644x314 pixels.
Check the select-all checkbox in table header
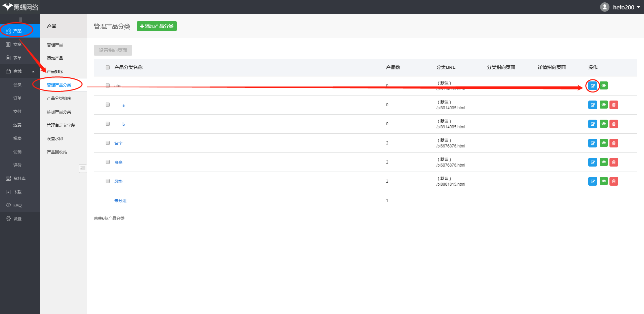pyautogui.click(x=108, y=67)
